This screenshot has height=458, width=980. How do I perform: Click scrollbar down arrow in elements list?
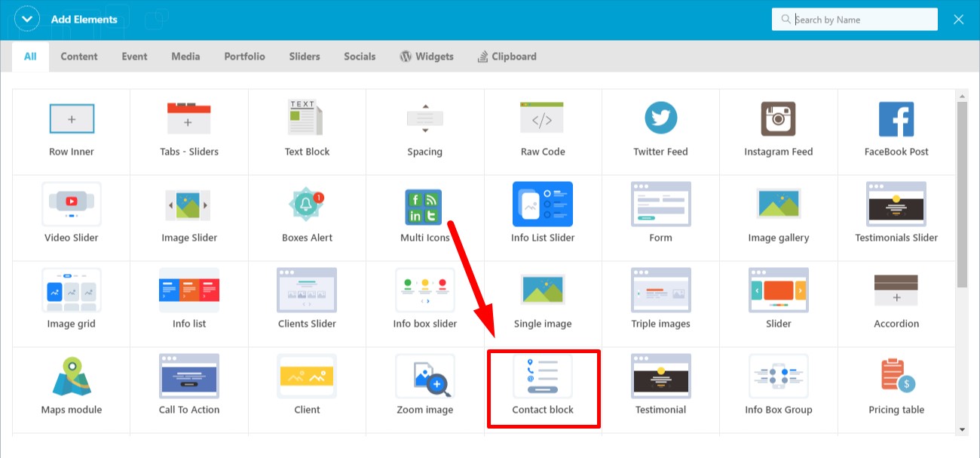pyautogui.click(x=962, y=429)
